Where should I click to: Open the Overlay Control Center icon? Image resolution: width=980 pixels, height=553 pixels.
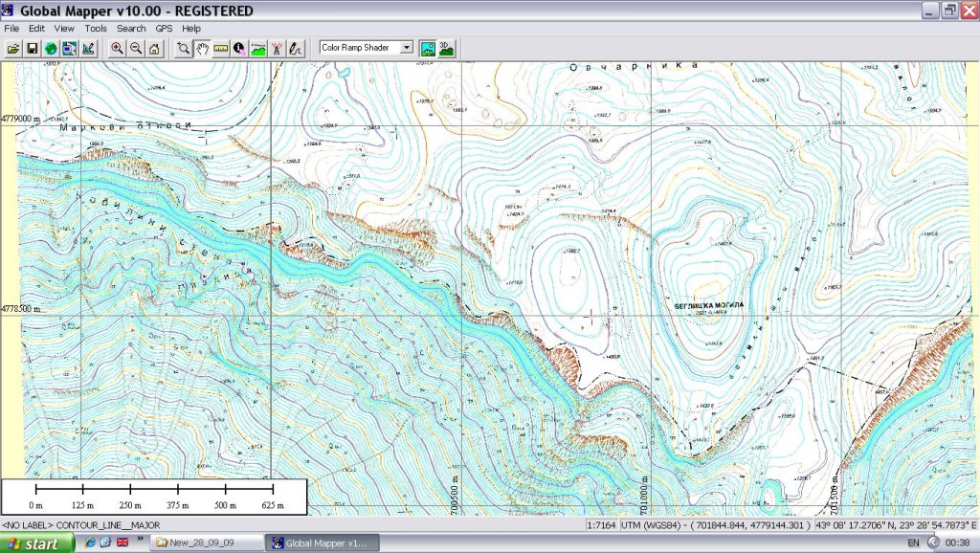point(69,47)
